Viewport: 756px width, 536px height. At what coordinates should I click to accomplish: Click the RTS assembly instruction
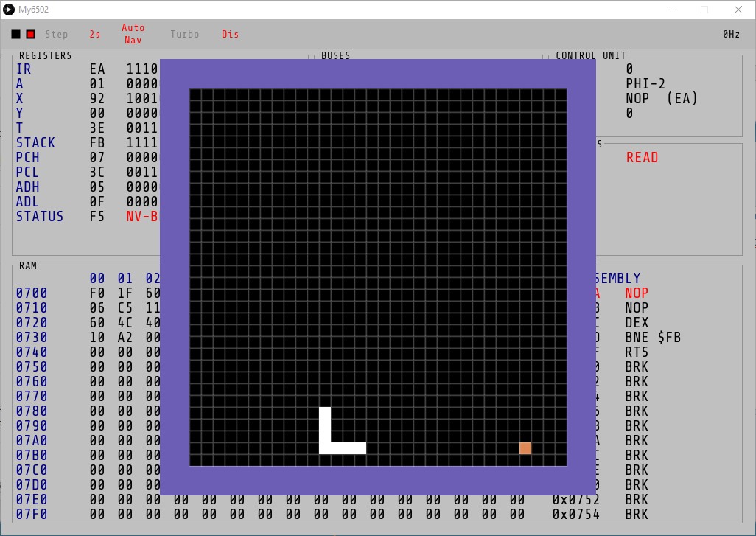click(637, 352)
